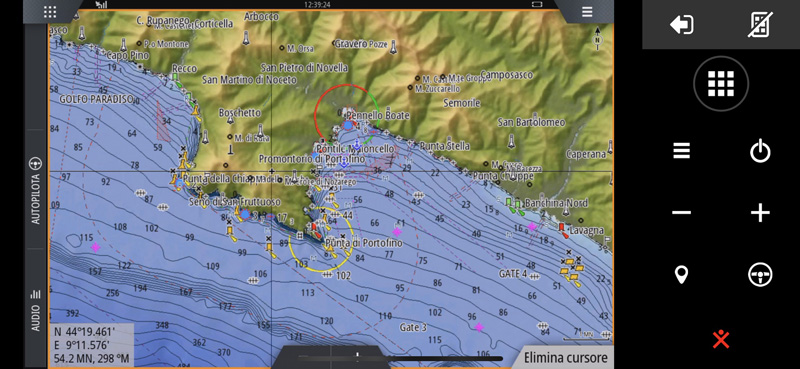Click the north compass indicator on chart
This screenshot has width=800, height=369.
point(597,38)
